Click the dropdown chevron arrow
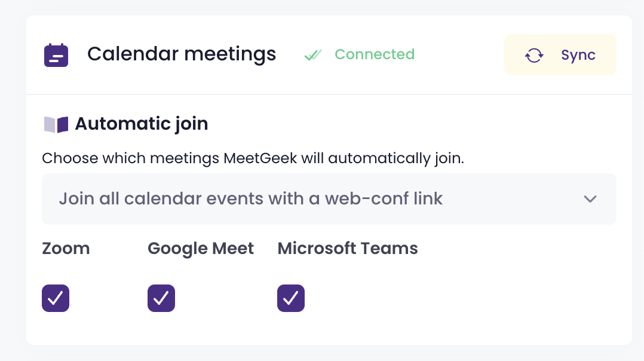 click(x=590, y=199)
